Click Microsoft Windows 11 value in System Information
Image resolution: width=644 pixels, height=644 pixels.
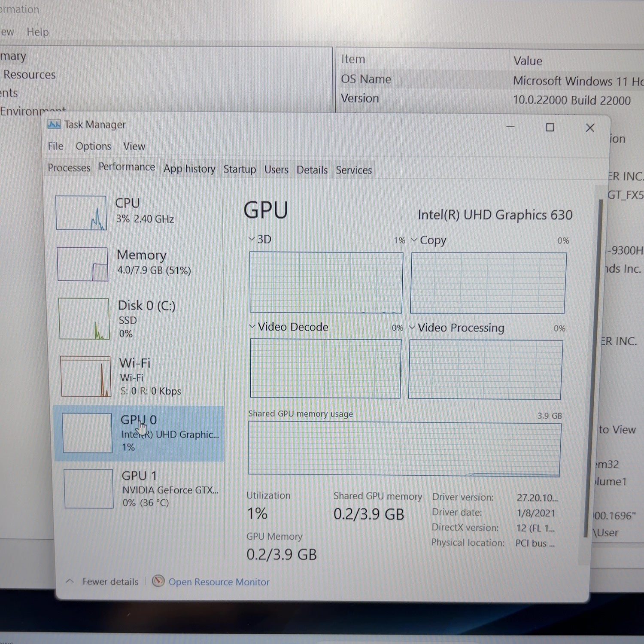point(578,81)
